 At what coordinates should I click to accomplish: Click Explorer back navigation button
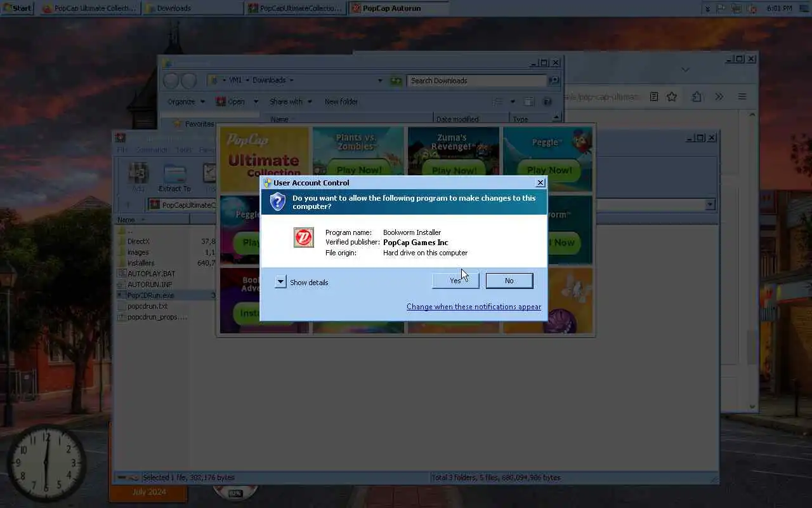pos(171,81)
